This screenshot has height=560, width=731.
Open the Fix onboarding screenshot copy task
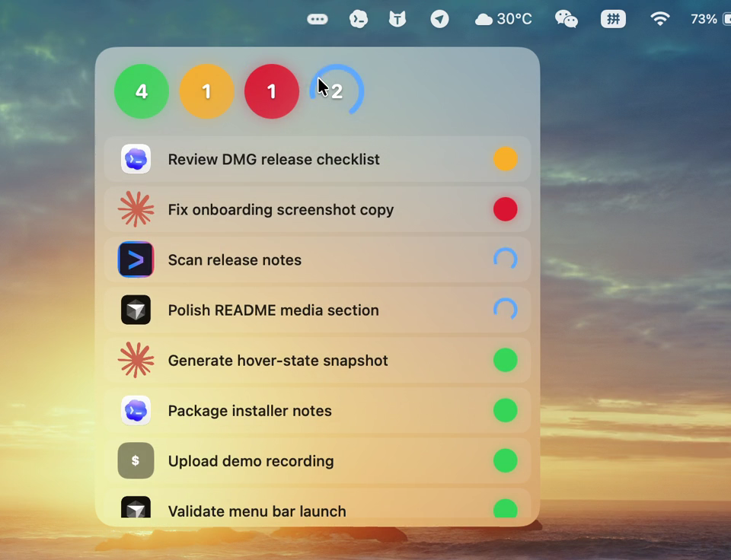click(318, 209)
